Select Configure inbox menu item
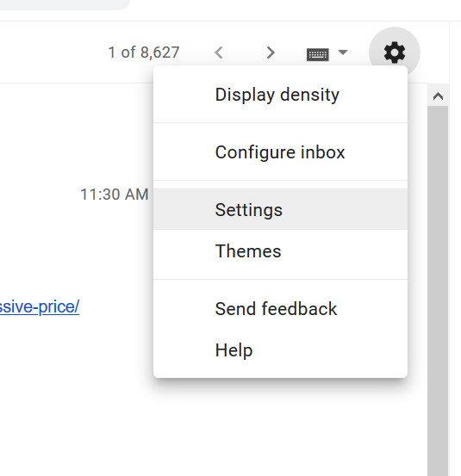Viewport: 461px width, 476px height. [280, 152]
